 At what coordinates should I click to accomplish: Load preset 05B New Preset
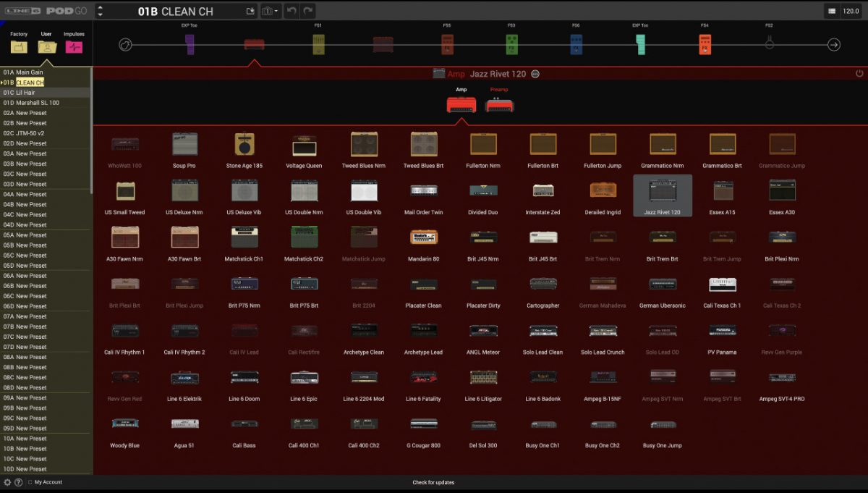pos(46,245)
